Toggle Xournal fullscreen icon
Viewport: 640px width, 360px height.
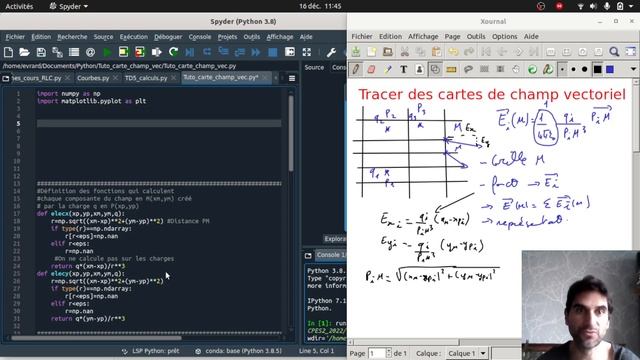pyautogui.click(x=631, y=51)
